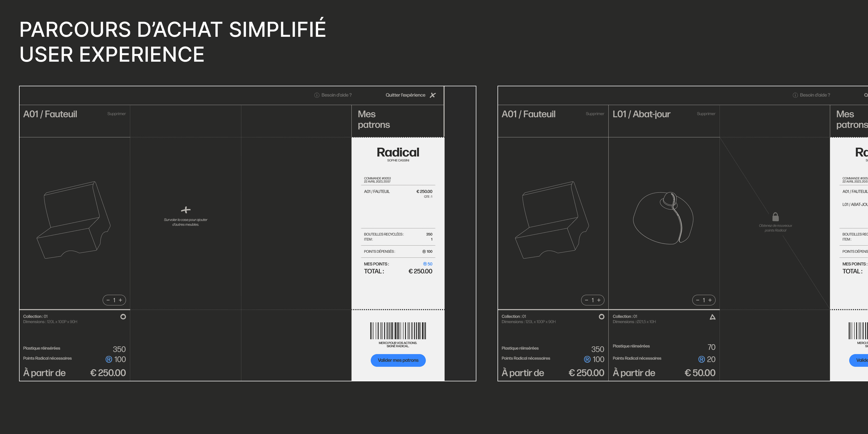Click blue '50' Mes Points value
The width and height of the screenshot is (868, 434).
(428, 264)
